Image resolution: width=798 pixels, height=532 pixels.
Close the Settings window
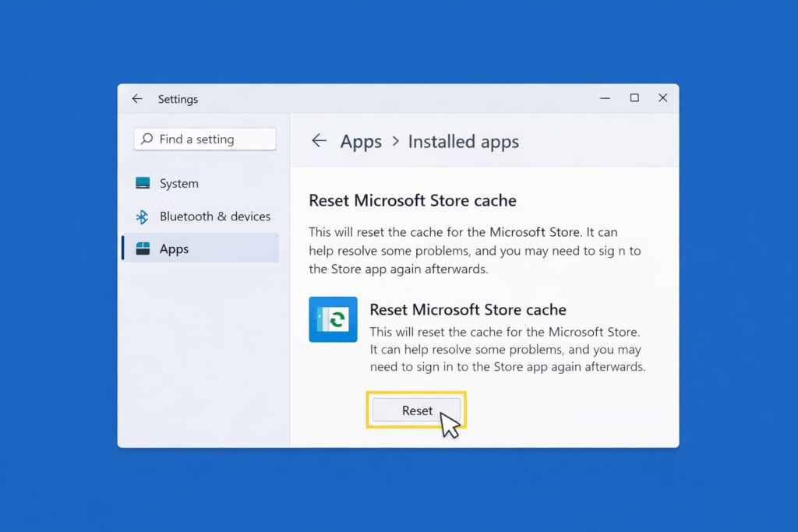pos(662,98)
